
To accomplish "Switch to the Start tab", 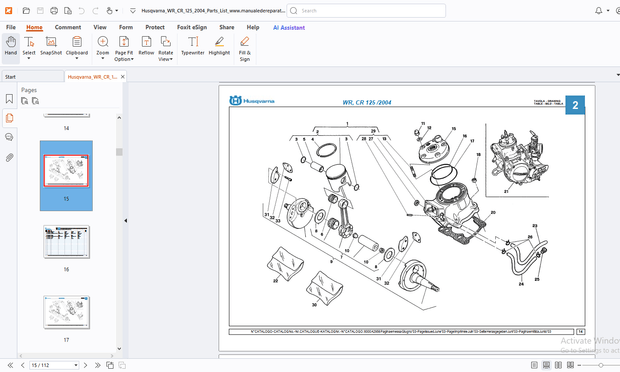I will coord(32,77).
